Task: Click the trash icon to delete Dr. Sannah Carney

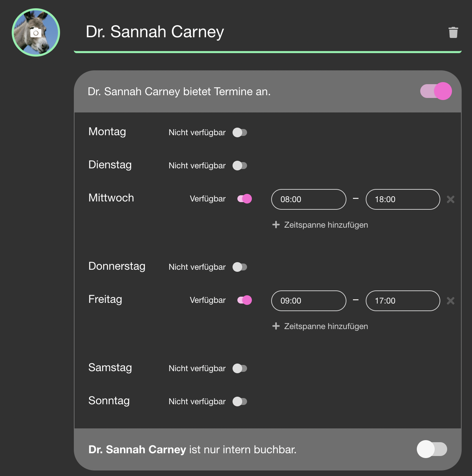Action: tap(453, 32)
